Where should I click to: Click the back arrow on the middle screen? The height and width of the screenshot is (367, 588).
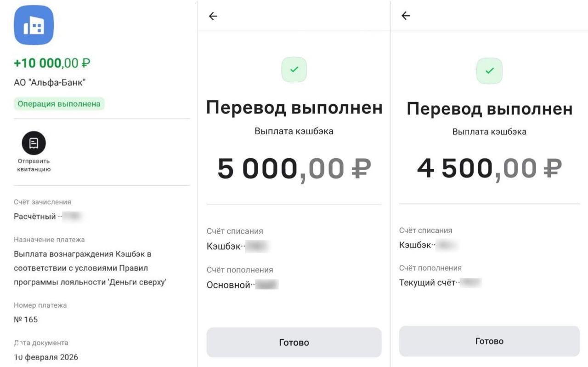213,16
